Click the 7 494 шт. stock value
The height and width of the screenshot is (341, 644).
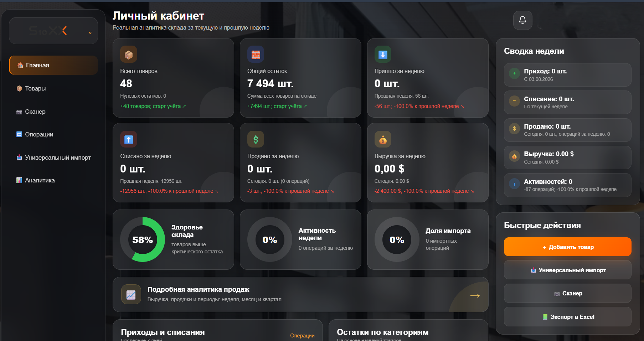point(271,83)
